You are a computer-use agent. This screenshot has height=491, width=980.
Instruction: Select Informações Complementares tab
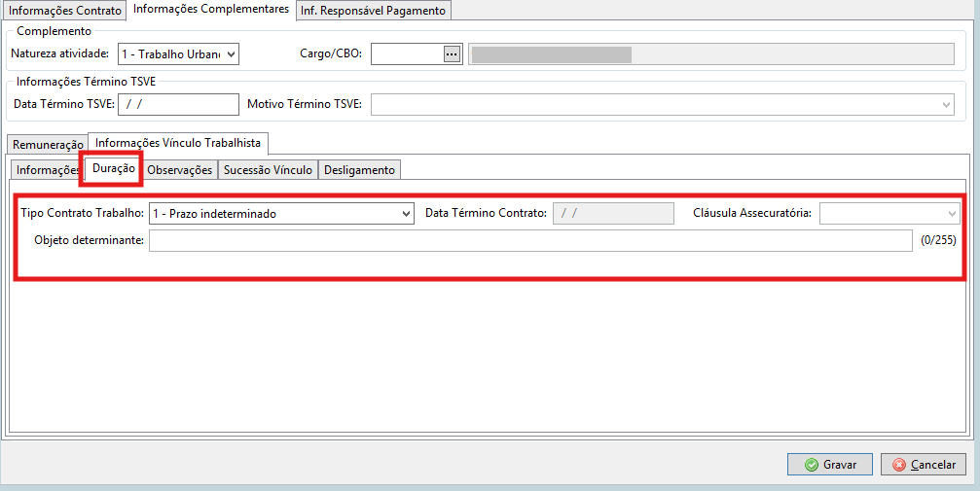click(211, 10)
